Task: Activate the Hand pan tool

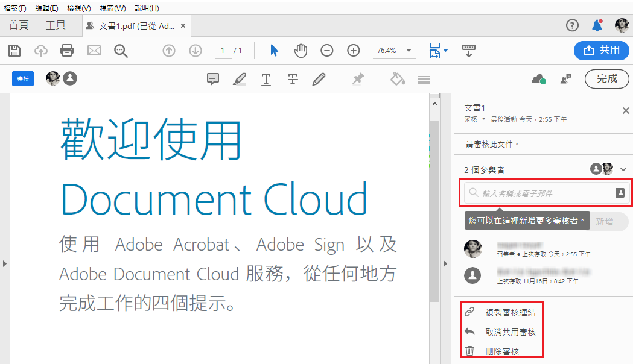Action: 301,51
